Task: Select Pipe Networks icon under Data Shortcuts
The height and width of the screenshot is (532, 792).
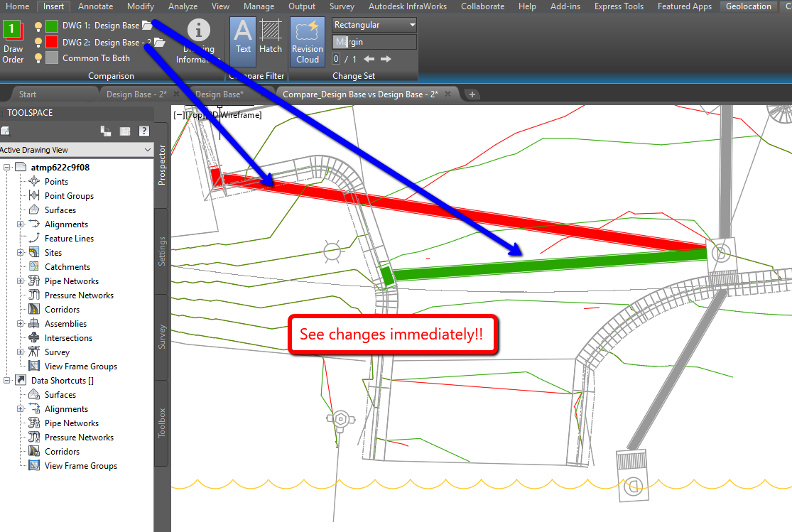Action: coord(34,423)
